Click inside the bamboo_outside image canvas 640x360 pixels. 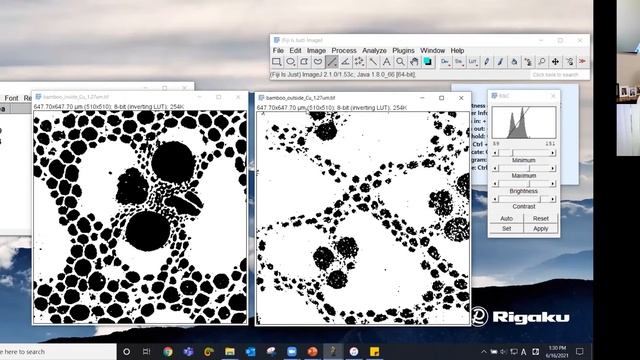(x=363, y=218)
